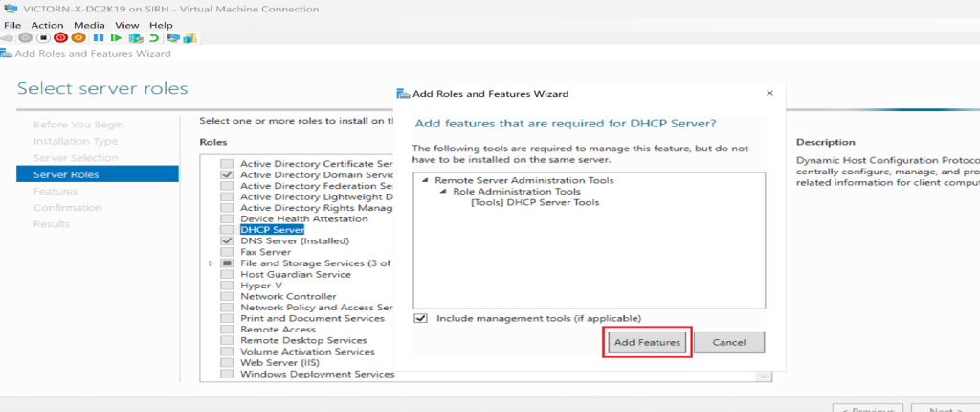Click the Turn Off VM toolbar icon
Screen dimensions: 980x412
pyautogui.click(x=43, y=38)
